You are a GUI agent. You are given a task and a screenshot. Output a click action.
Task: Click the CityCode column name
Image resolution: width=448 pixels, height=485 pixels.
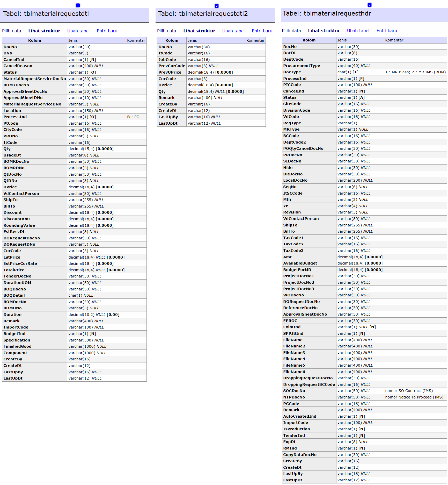pyautogui.click(x=13, y=130)
